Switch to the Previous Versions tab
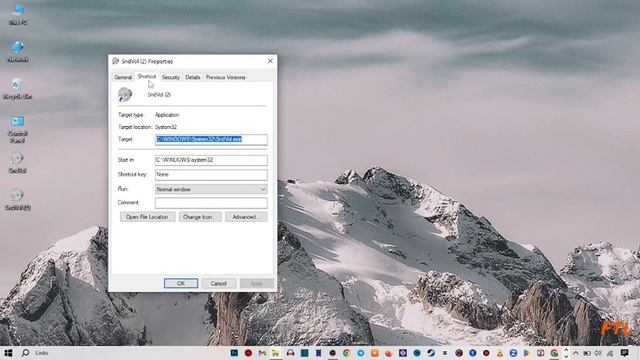Screen dimensions: 640x360 click(x=225, y=77)
